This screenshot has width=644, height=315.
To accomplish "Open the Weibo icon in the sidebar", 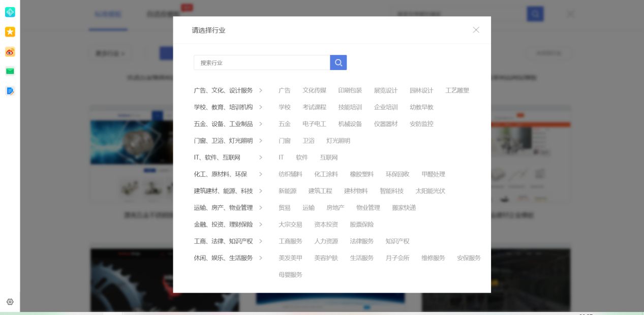I will tap(10, 52).
